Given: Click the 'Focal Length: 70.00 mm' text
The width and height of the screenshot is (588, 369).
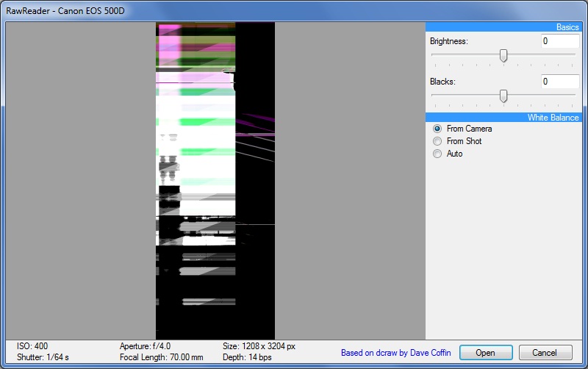Looking at the screenshot, I should 161,357.
